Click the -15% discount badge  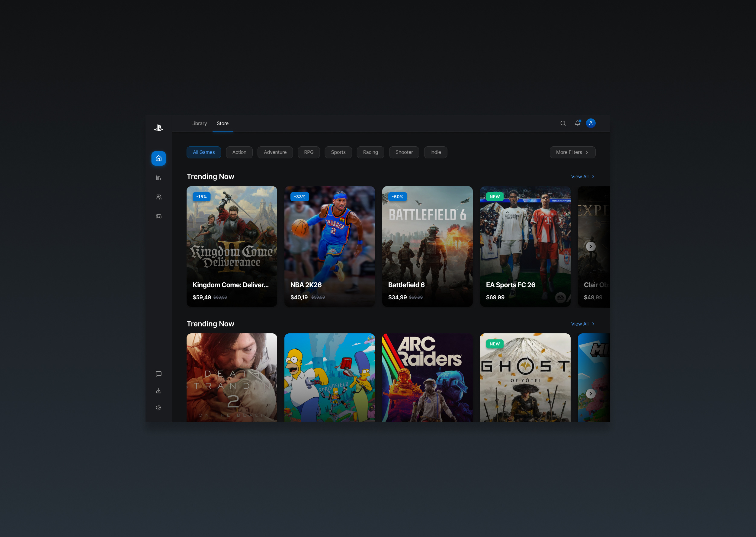[201, 197]
